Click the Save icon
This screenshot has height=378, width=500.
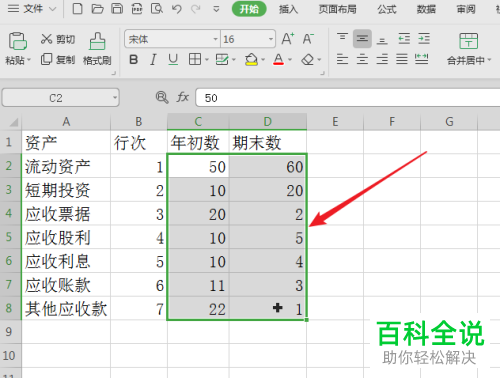coord(117,9)
